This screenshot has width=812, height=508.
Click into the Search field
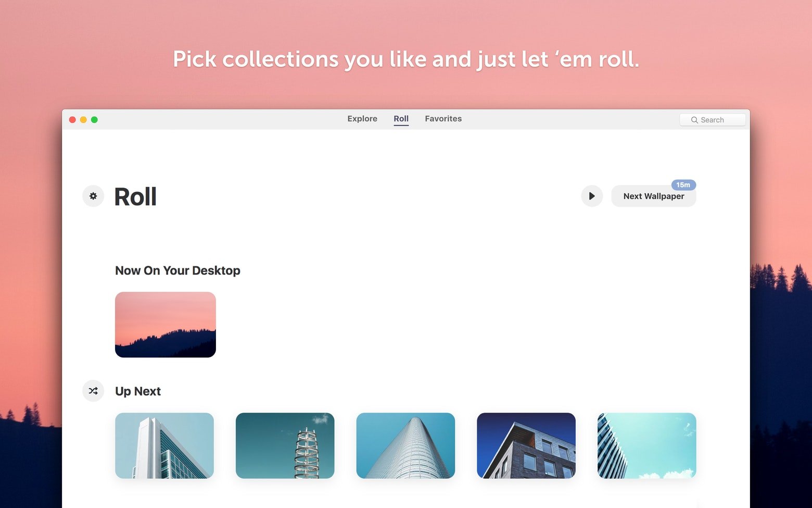[x=713, y=120]
